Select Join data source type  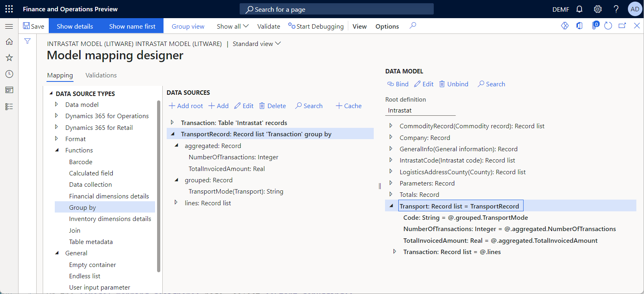pos(75,230)
